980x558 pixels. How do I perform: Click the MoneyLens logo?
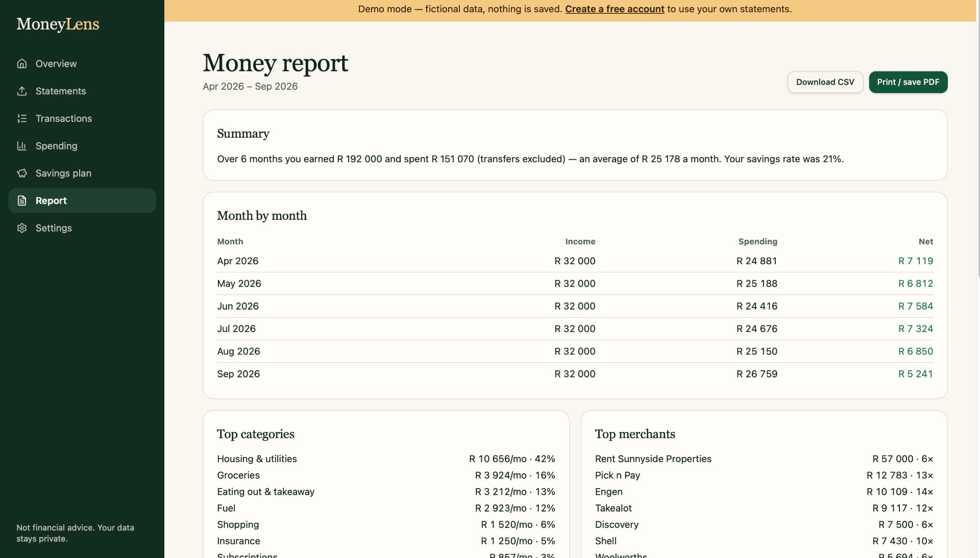[x=58, y=24]
